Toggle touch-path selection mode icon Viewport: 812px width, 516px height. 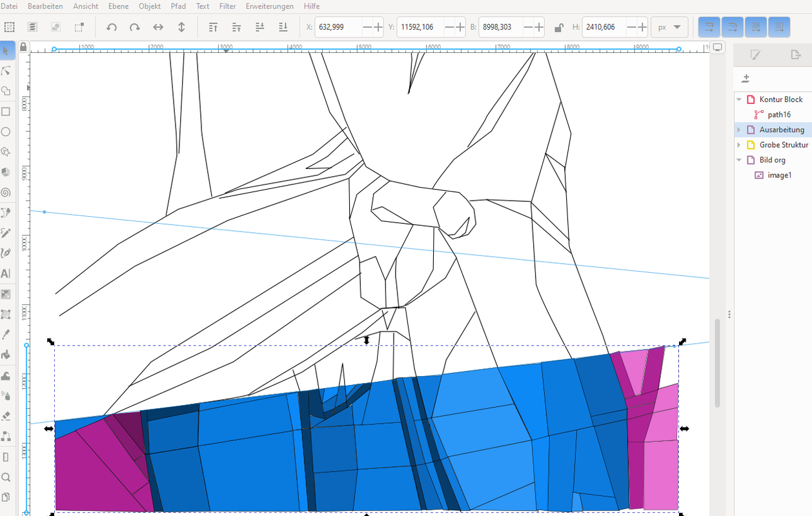pyautogui.click(x=79, y=27)
